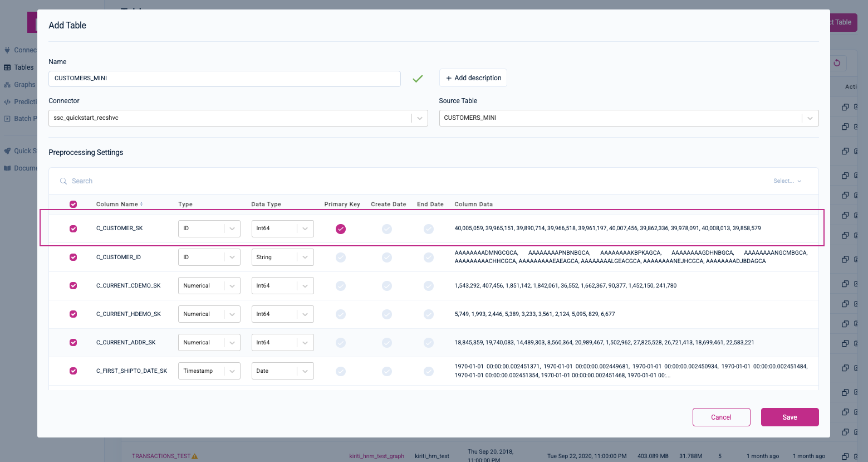
Task: Toggle Primary Key for C_CUSTOMER_SK
Action: click(341, 228)
